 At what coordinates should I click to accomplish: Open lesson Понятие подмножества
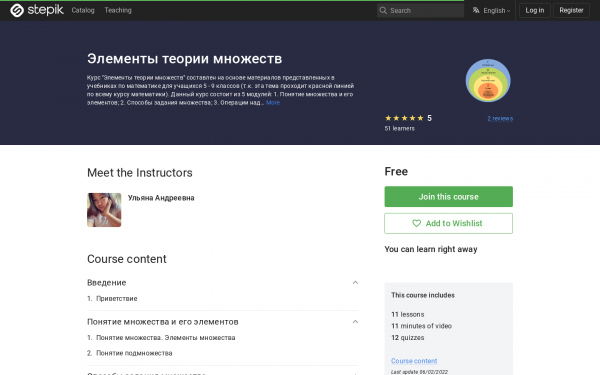click(134, 353)
